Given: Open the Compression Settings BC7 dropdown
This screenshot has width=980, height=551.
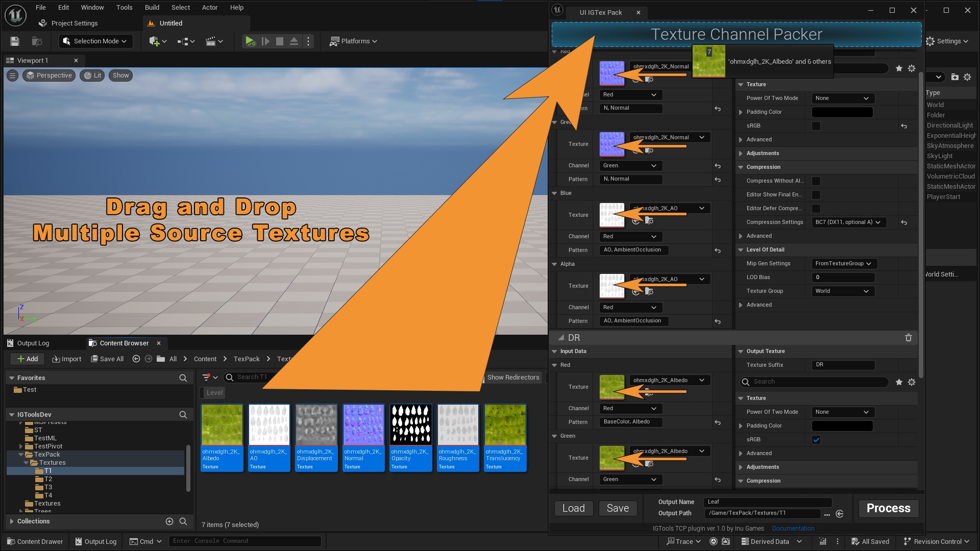Looking at the screenshot, I should coord(848,222).
